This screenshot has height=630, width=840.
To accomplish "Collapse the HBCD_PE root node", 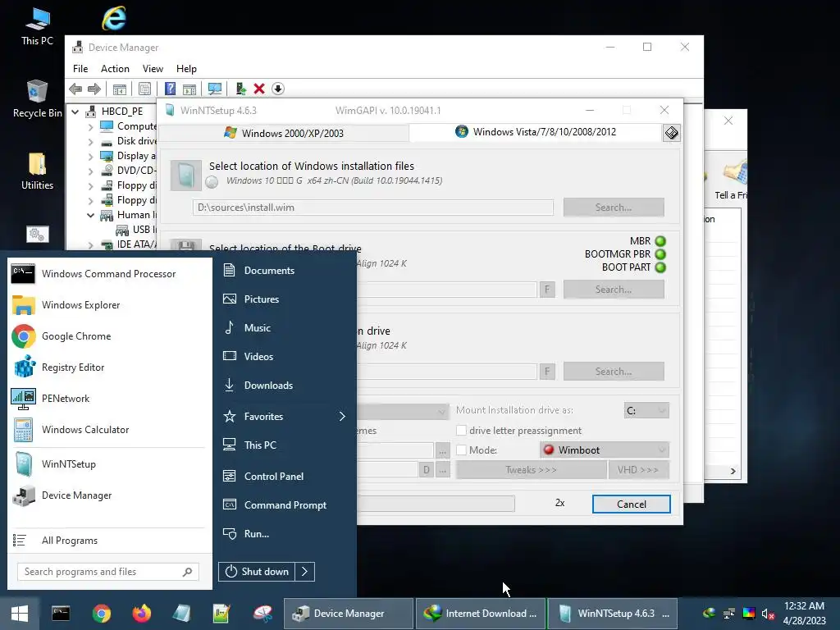I will (x=75, y=112).
